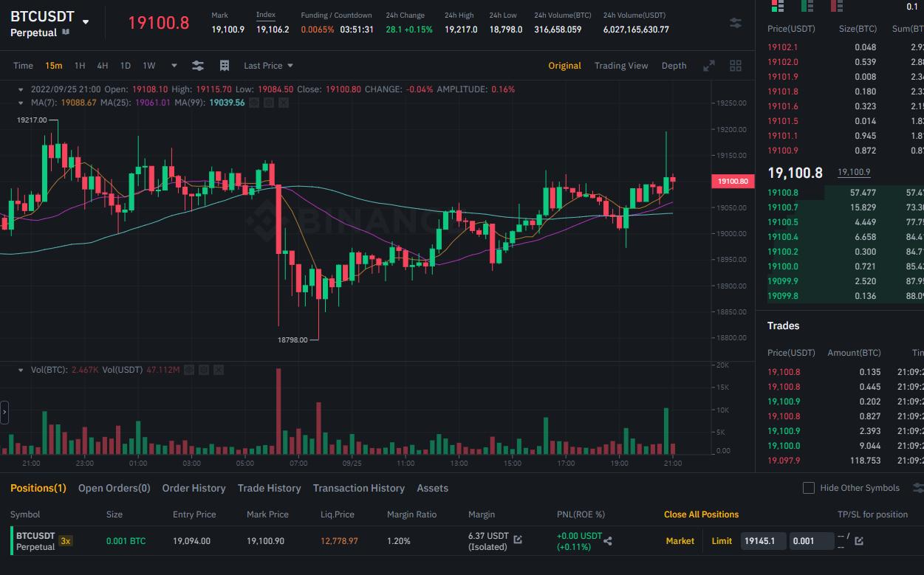Open the Positions(1) tab
The width and height of the screenshot is (924, 575).
[x=38, y=488]
